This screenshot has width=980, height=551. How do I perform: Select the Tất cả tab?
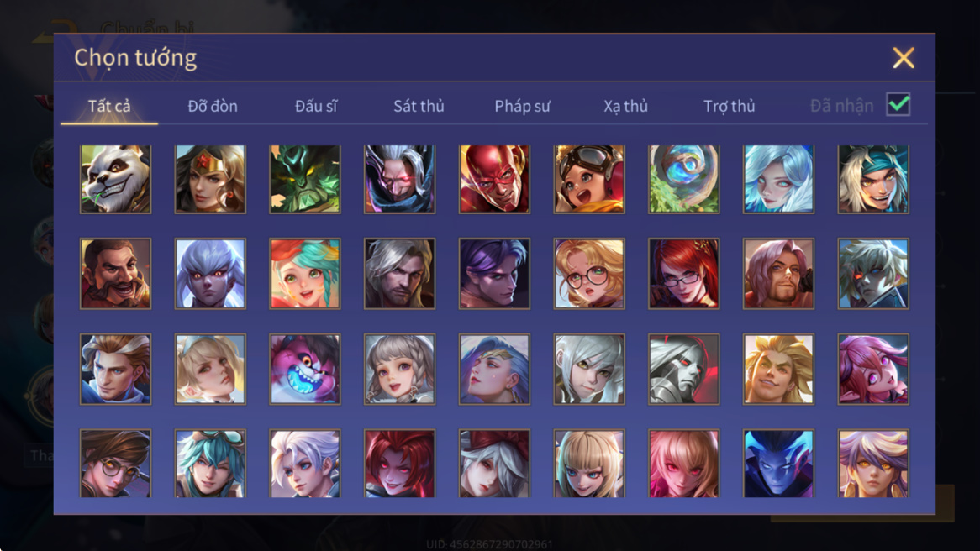(109, 106)
